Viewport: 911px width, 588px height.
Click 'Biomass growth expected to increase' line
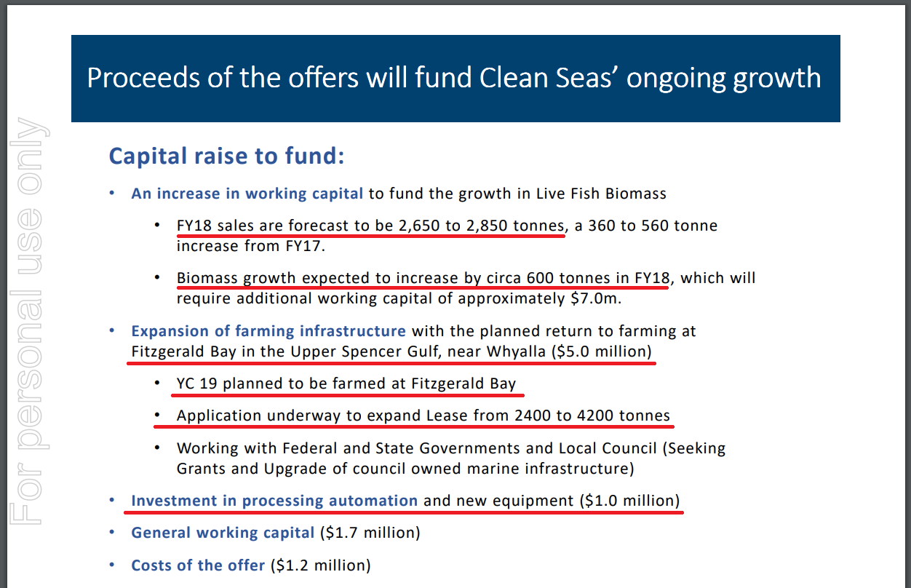click(466, 278)
